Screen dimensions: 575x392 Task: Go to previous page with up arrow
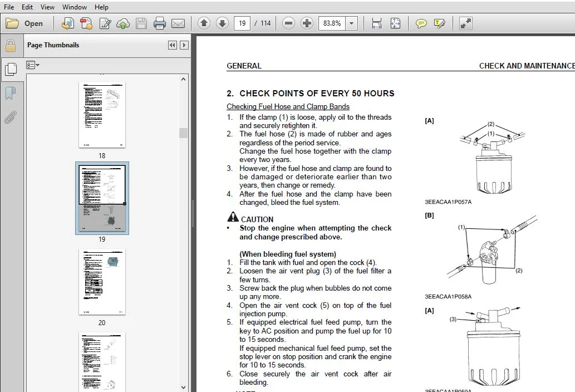(204, 23)
